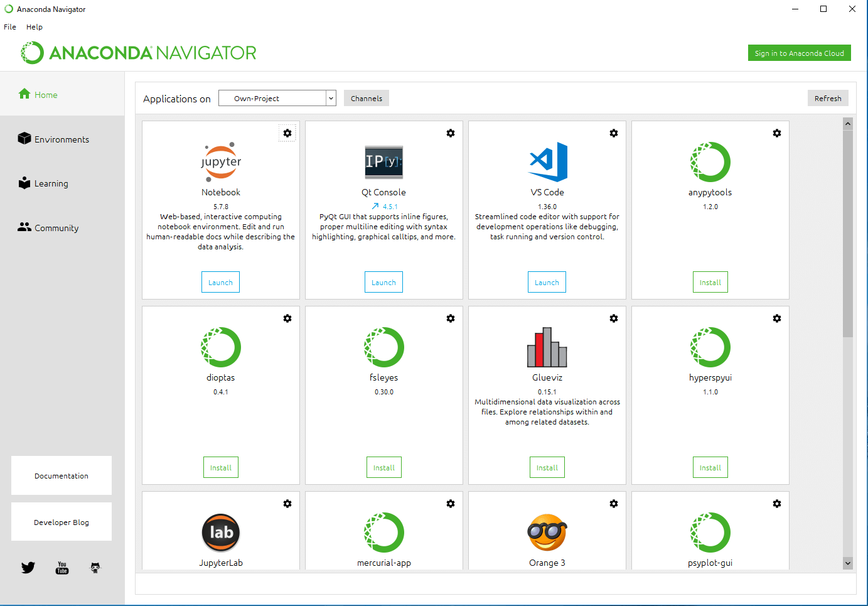Click the Qt Console IPython logo
Viewport: 868px width, 606px height.
(x=384, y=162)
